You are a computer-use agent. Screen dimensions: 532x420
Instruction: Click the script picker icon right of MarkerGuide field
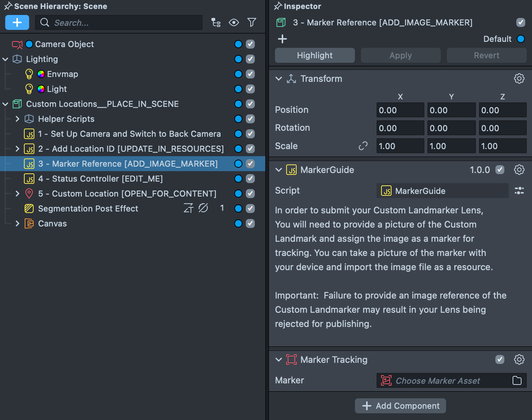[x=519, y=191]
